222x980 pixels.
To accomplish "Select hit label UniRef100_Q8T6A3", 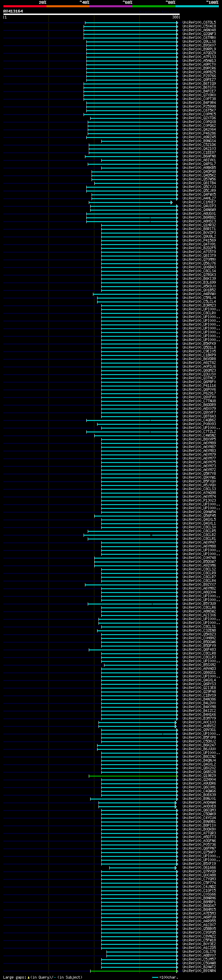I will [x=199, y=416].
